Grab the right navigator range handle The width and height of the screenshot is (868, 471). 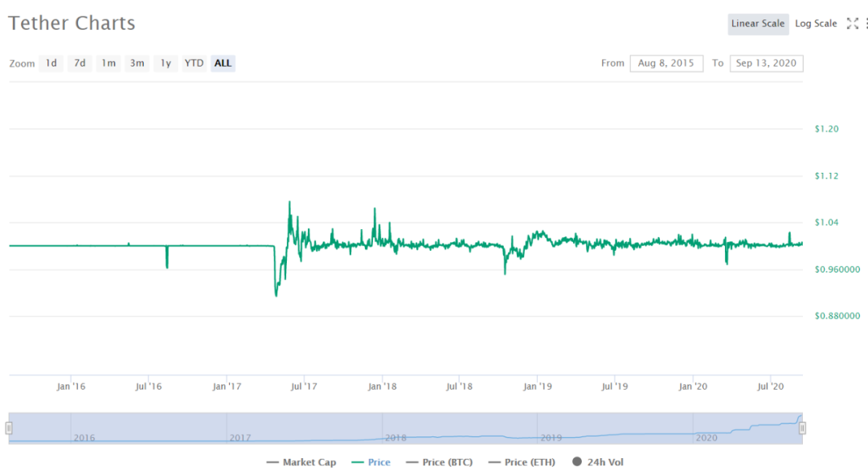point(802,428)
